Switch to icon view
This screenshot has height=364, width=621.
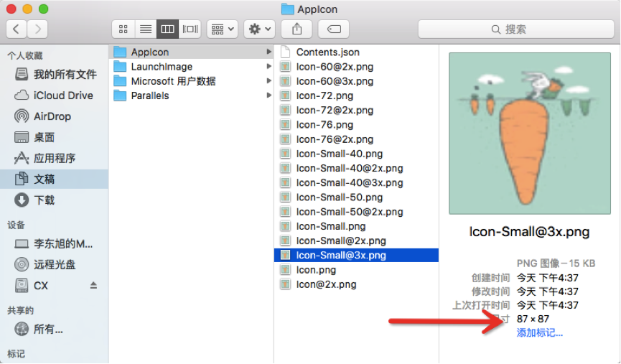[123, 29]
